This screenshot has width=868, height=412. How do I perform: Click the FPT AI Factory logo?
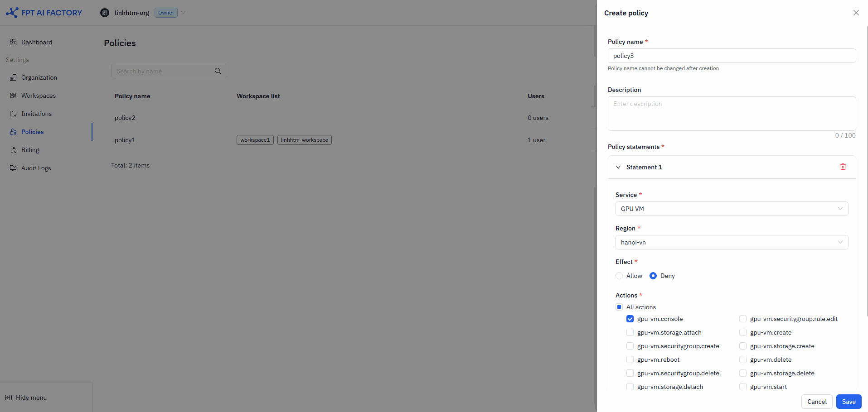click(x=44, y=13)
